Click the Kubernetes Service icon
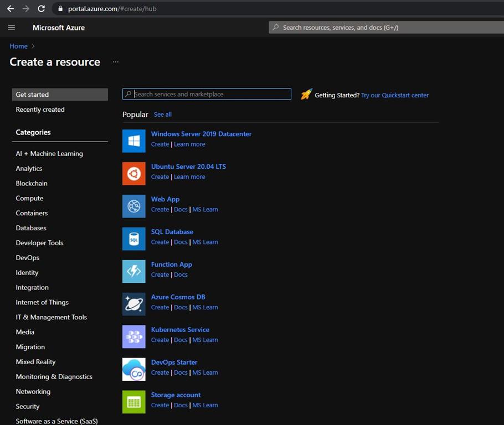The image size is (504, 425). 133,336
